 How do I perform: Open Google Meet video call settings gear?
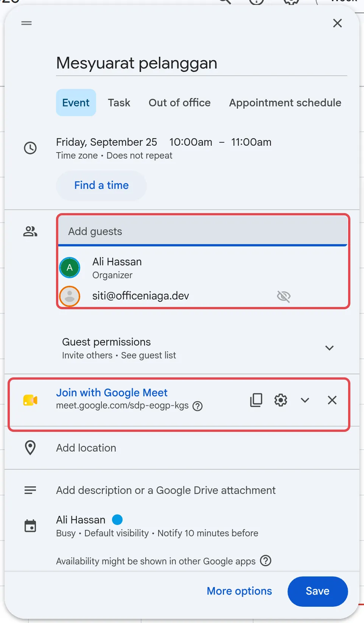coord(281,400)
